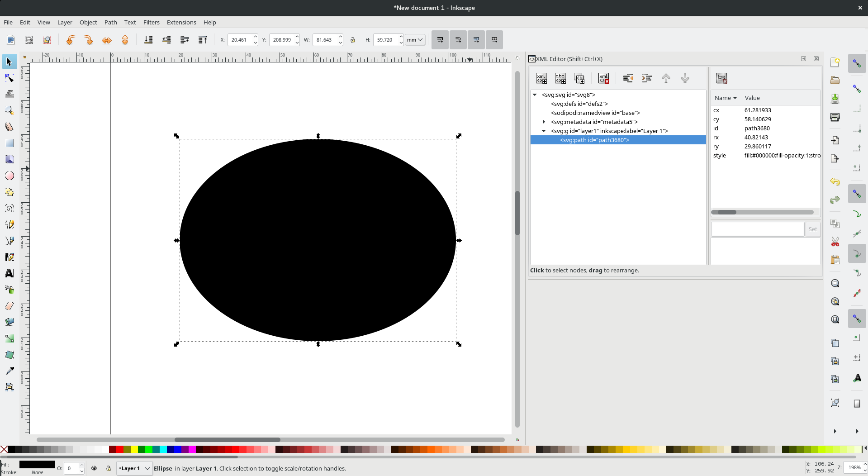Select the svg:defs node in XML tree
The width and height of the screenshot is (868, 476).
pyautogui.click(x=579, y=104)
